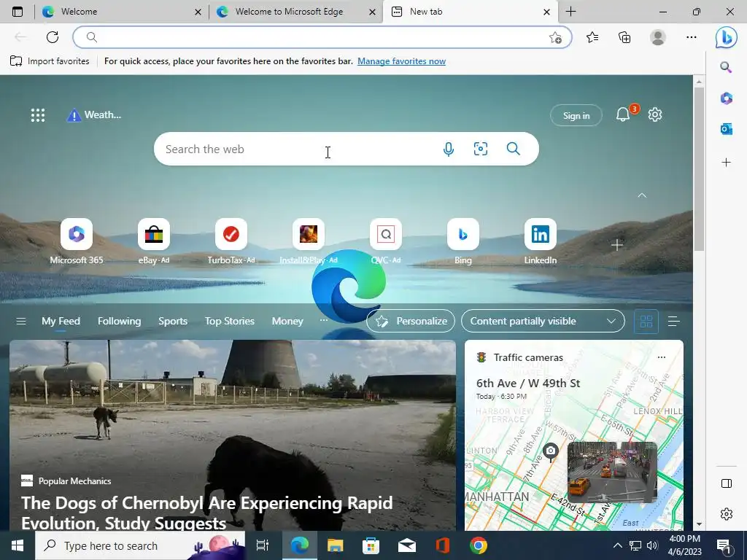The width and height of the screenshot is (747, 560).
Task: Open the Chernobyl dogs article headline
Action: [x=206, y=513]
